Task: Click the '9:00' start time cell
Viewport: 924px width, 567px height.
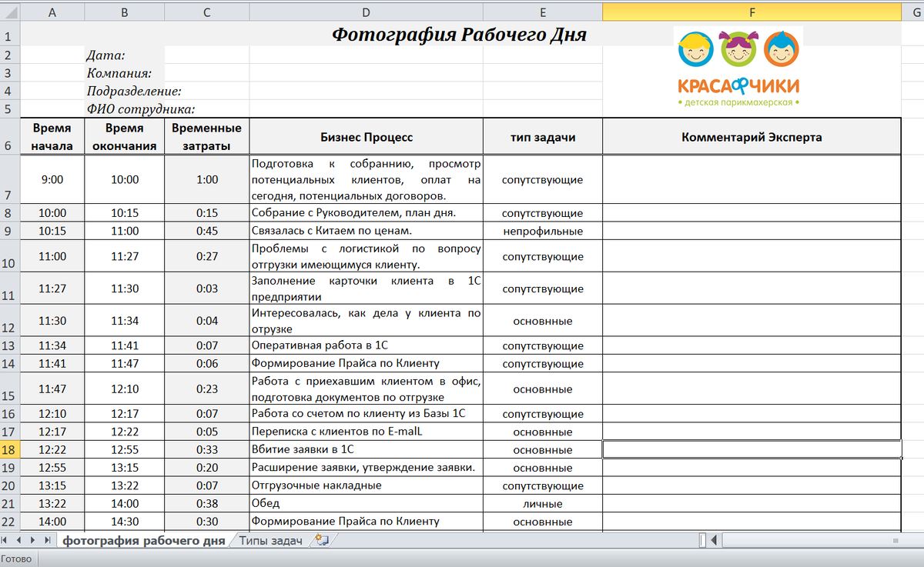Action: pos(52,179)
